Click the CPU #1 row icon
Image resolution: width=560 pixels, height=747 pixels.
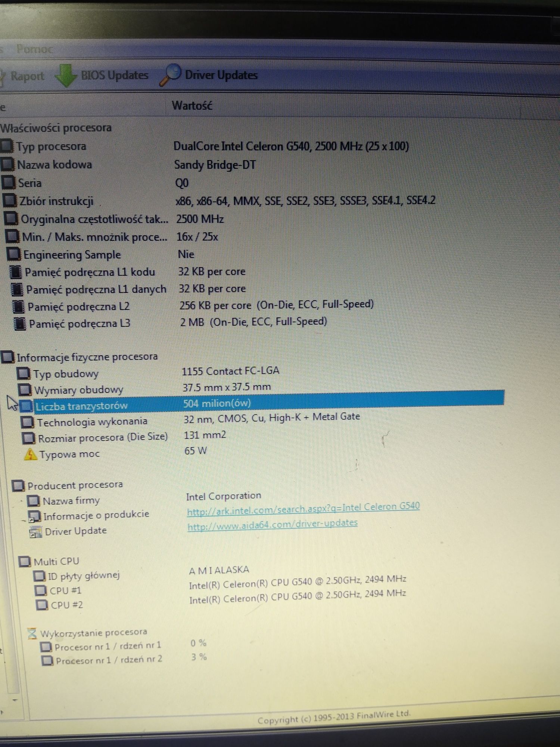coord(41,591)
